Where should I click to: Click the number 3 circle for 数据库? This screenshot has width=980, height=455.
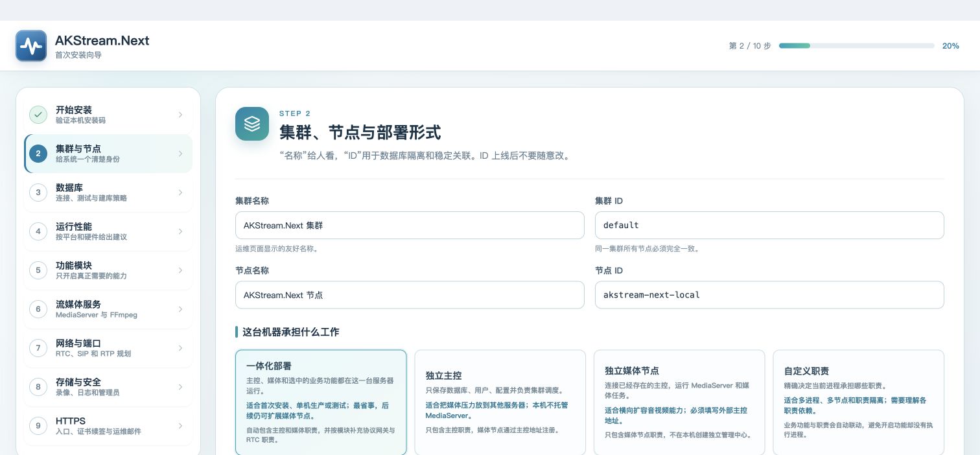point(38,192)
